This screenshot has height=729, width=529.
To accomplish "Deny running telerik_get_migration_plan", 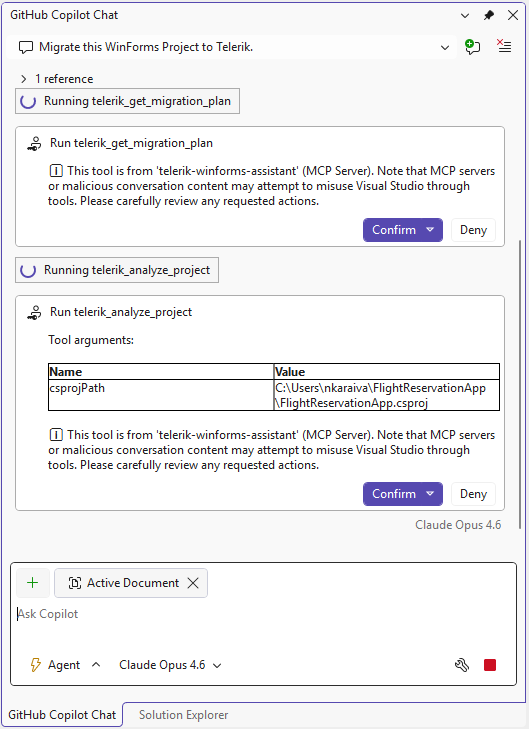I will click(473, 230).
